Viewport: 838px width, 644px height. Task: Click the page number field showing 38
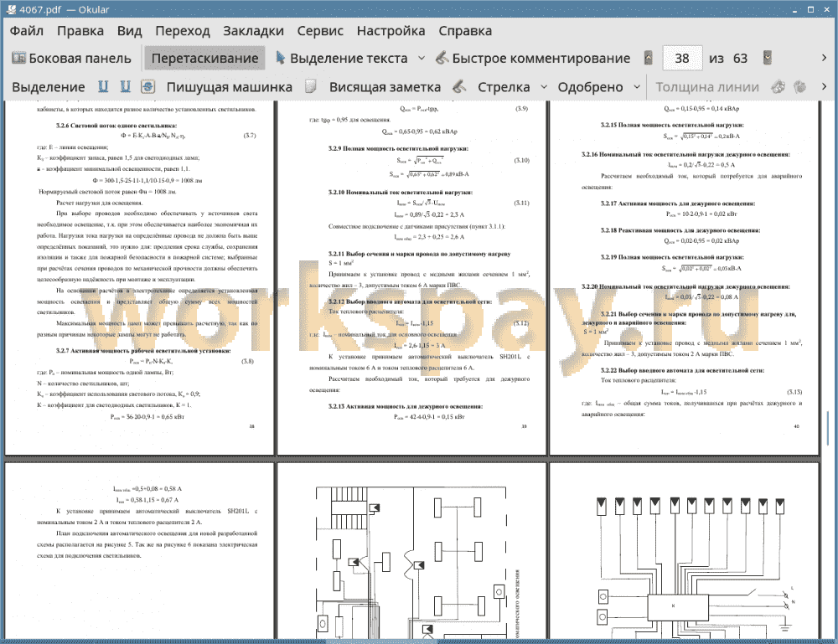[x=682, y=59]
